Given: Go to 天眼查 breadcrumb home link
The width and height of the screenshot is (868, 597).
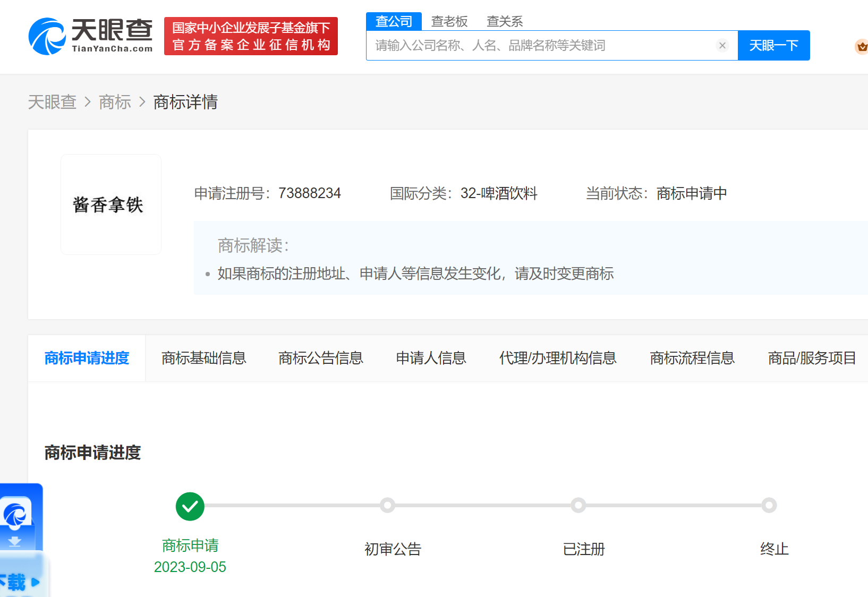Looking at the screenshot, I should (x=52, y=102).
